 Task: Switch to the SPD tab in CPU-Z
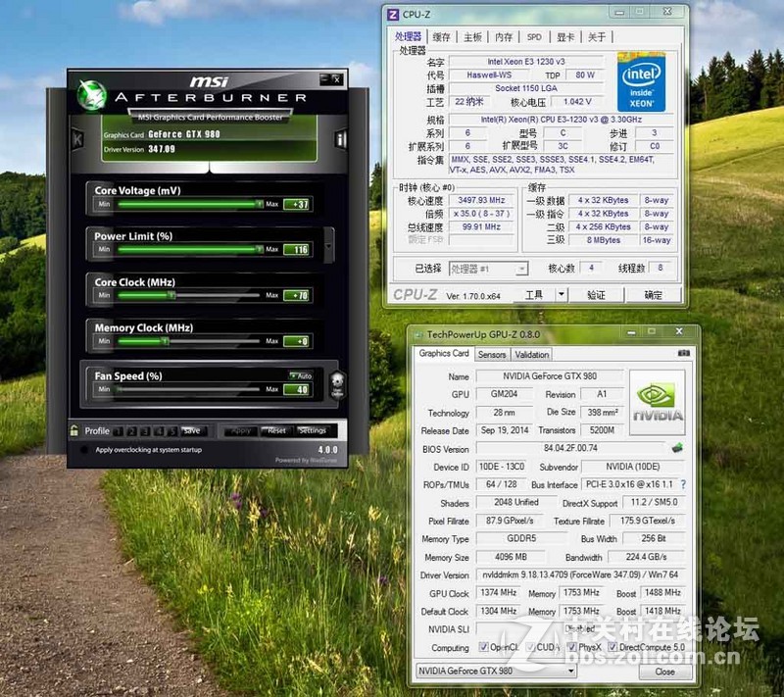535,37
